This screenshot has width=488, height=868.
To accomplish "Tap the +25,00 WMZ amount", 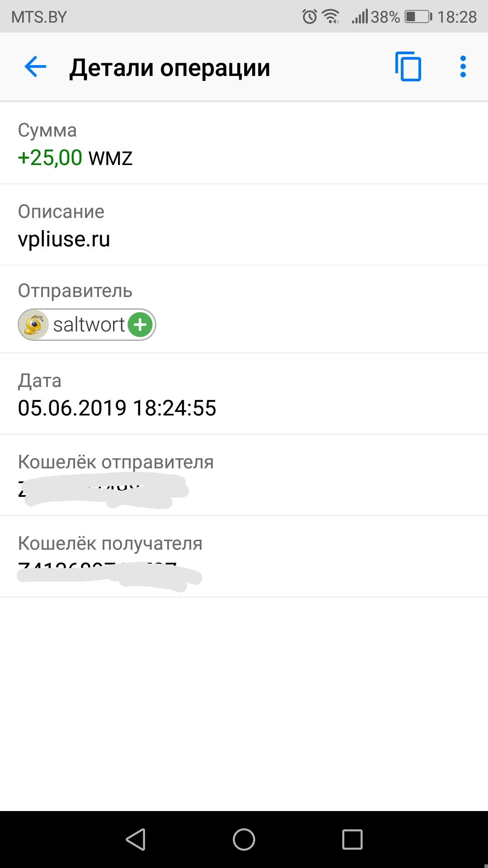I will click(x=75, y=158).
